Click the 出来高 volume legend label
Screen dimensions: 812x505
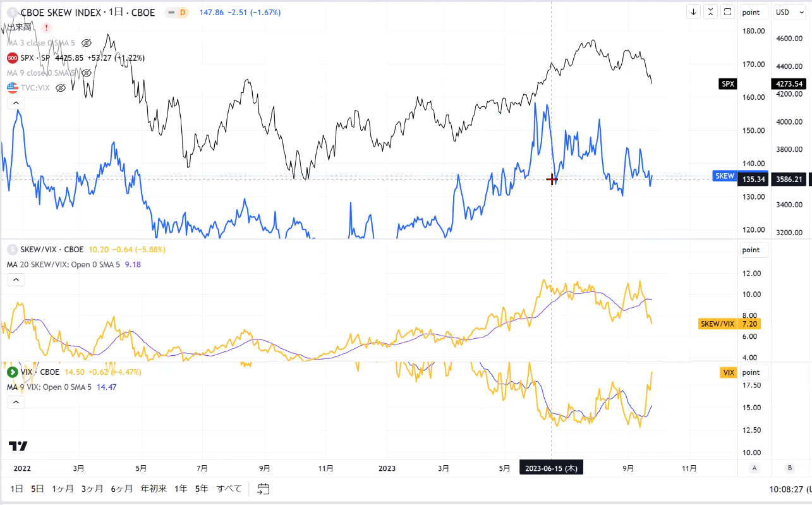pyautogui.click(x=19, y=28)
